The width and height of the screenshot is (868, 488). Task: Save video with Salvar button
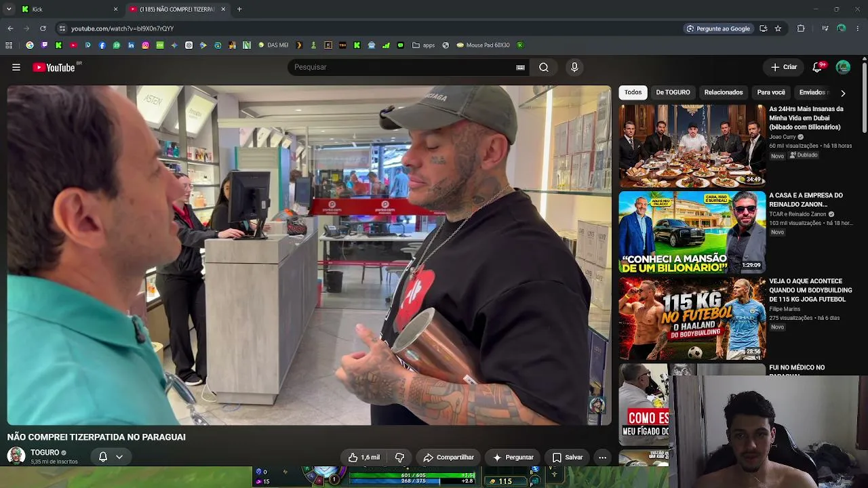568,457
